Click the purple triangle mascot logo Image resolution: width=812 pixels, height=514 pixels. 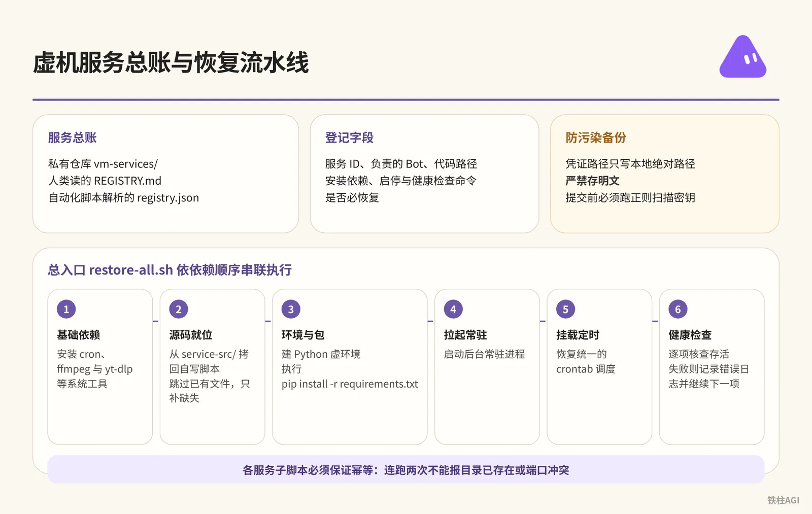[x=743, y=57]
